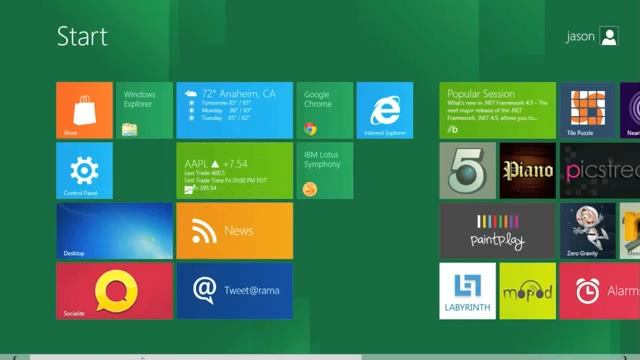The height and width of the screenshot is (360, 640).
Task: Click the jason user name
Action: (580, 37)
